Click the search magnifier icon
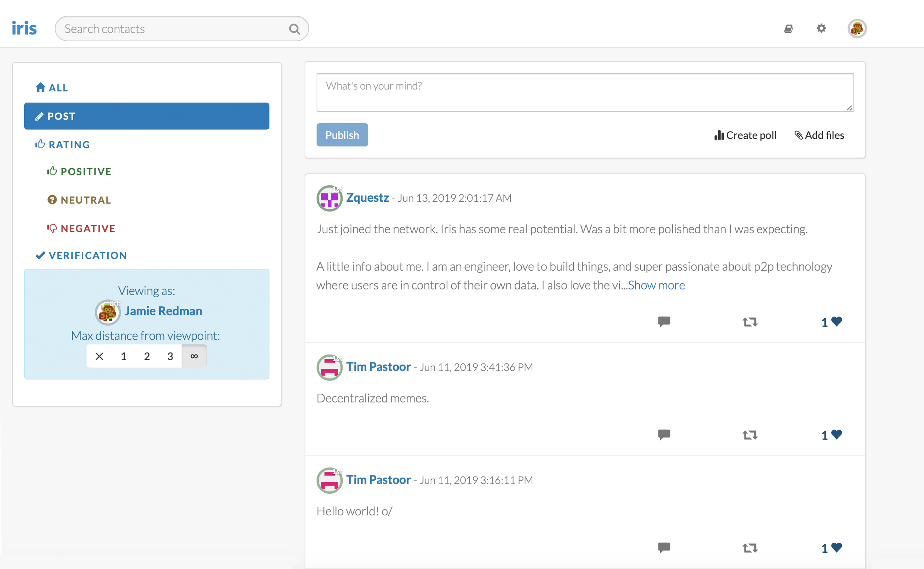The image size is (924, 569). tap(294, 29)
